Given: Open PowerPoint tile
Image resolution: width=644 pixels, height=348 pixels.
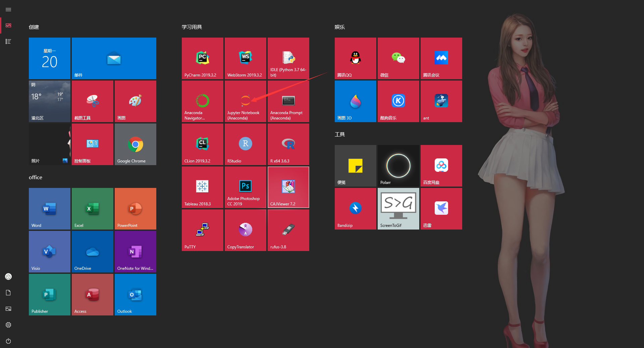Looking at the screenshot, I should [136, 209].
